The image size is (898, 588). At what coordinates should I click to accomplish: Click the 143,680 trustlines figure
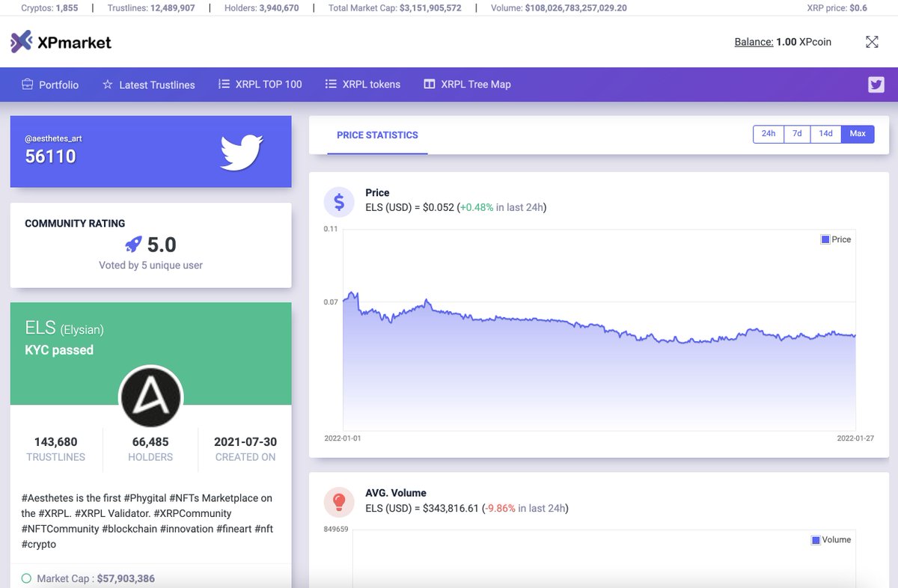[x=56, y=442]
